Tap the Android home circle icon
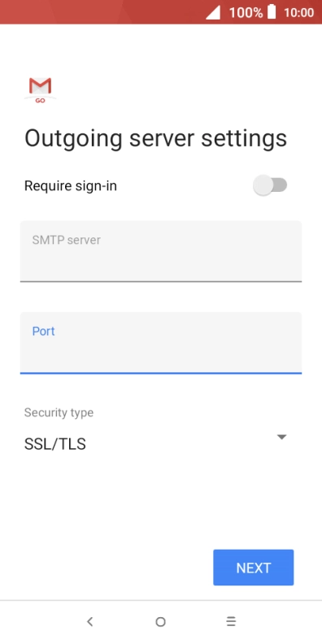This screenshot has width=322, height=644. tap(160, 622)
